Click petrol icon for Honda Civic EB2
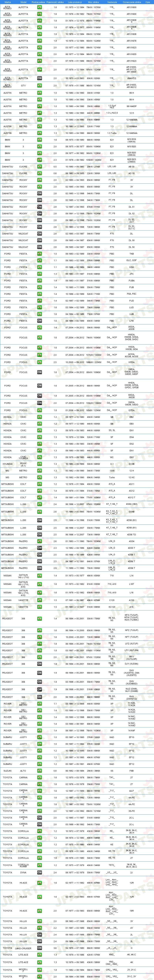154x980 pixels. pyautogui.click(x=40, y=417)
